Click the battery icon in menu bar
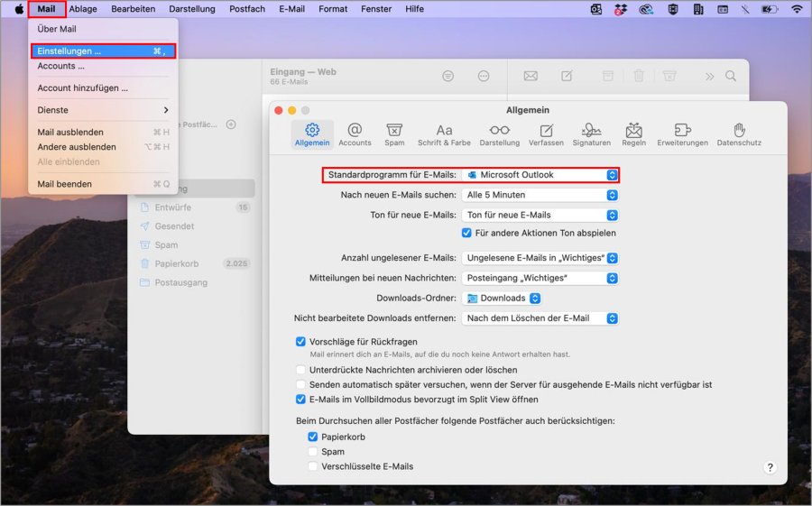 (x=770, y=9)
